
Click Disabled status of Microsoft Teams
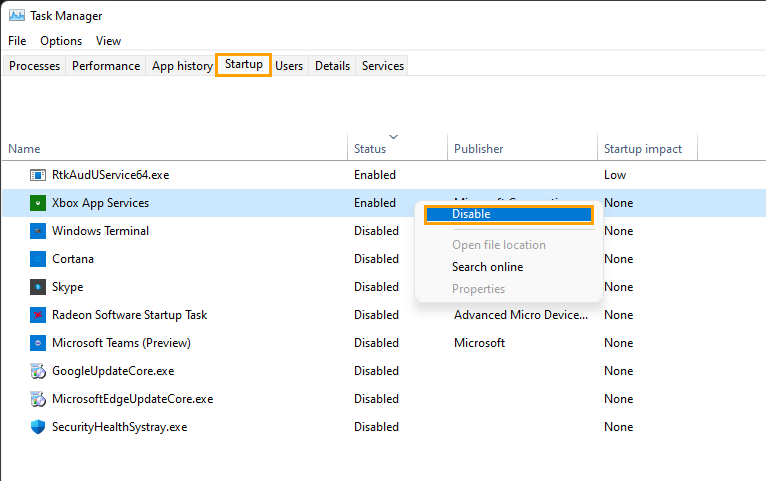click(376, 343)
